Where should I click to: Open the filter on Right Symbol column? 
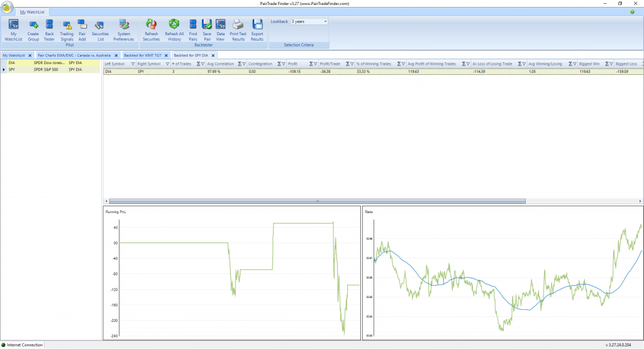click(167, 64)
